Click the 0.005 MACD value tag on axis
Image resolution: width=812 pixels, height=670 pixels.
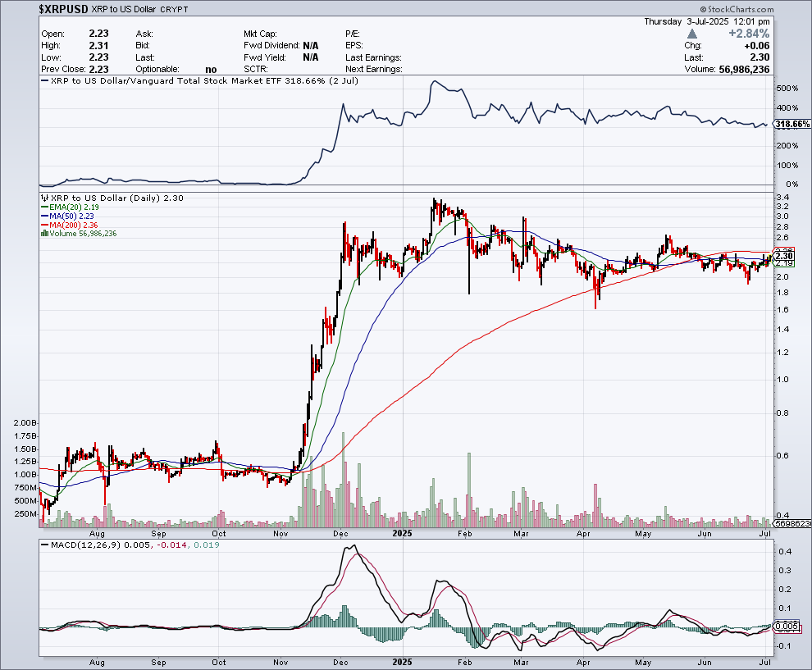(787, 626)
